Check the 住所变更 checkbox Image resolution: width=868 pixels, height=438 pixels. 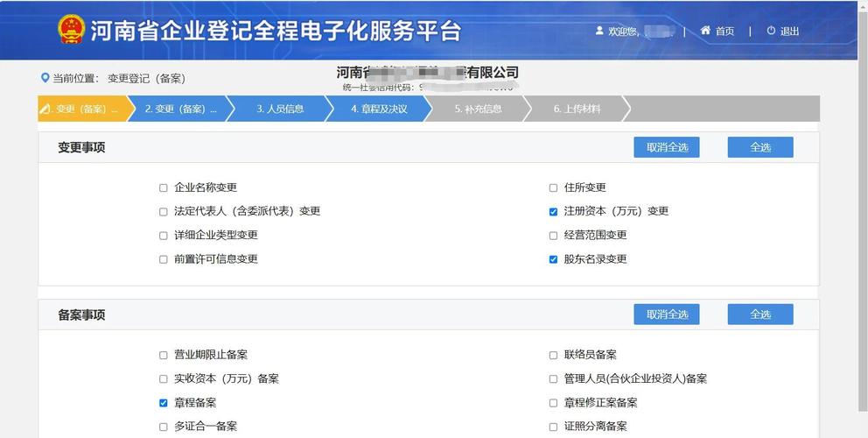(553, 188)
